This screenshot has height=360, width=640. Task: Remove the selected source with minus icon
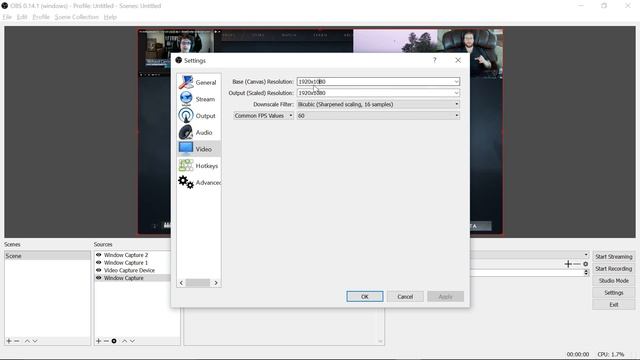coord(106,341)
